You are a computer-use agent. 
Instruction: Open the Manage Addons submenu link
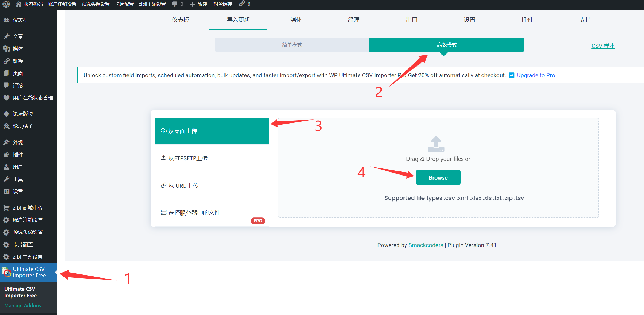(x=23, y=305)
